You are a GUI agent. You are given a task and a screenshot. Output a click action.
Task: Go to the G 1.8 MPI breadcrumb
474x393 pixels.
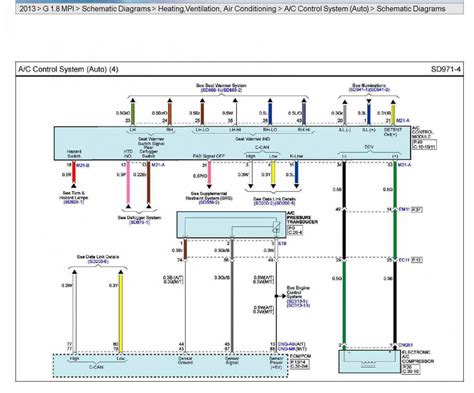click(58, 9)
